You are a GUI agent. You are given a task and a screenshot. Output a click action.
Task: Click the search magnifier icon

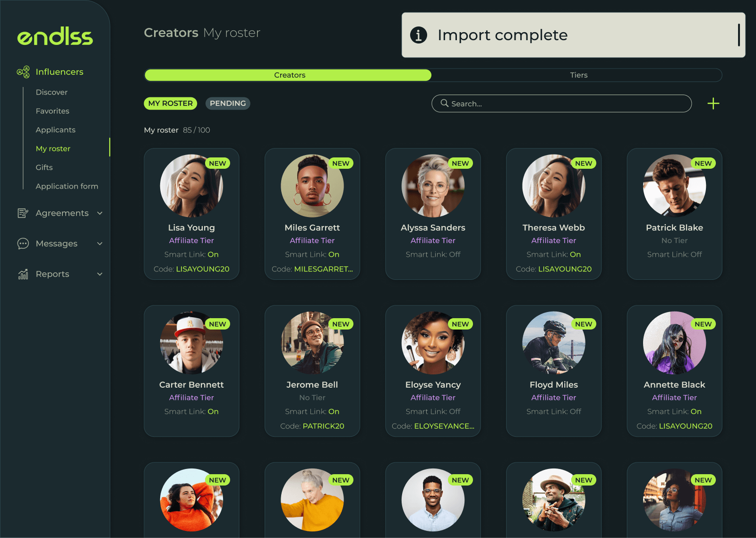pos(444,103)
